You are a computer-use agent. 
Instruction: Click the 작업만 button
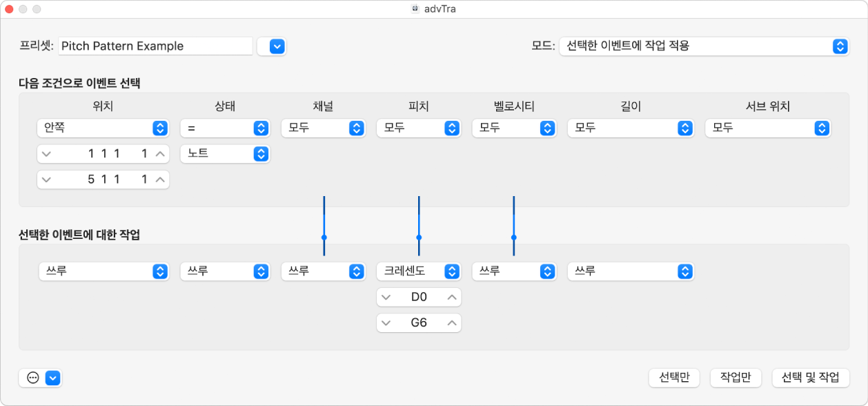735,378
